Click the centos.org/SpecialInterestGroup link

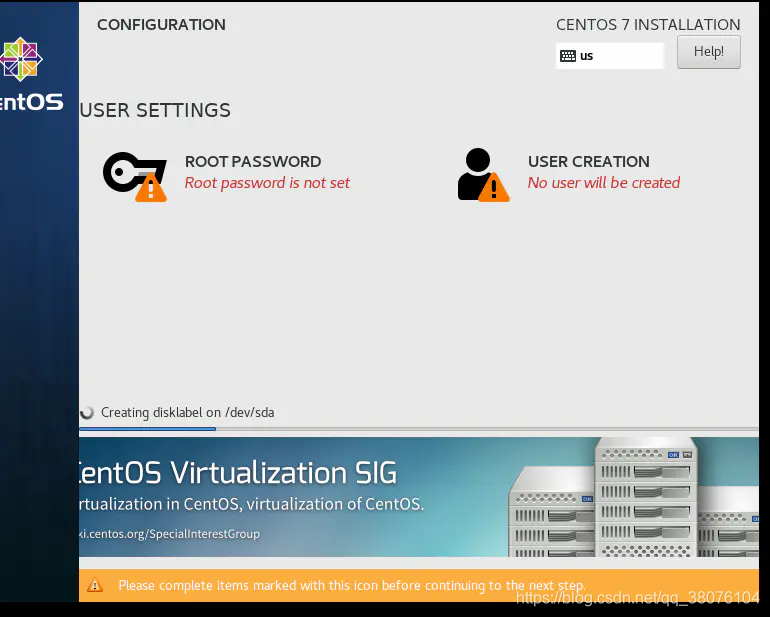[169, 534]
